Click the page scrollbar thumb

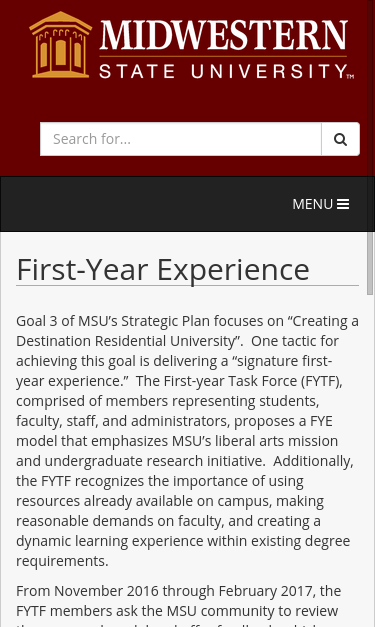click(x=370, y=264)
